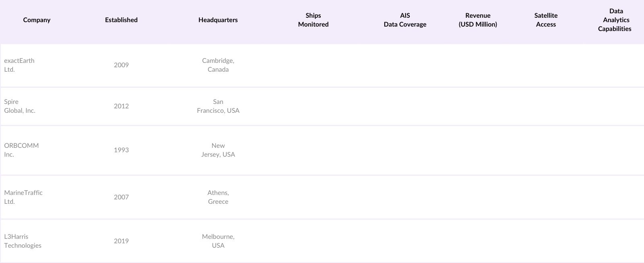Select the ORBCOMM Inc. company cell

(x=21, y=150)
